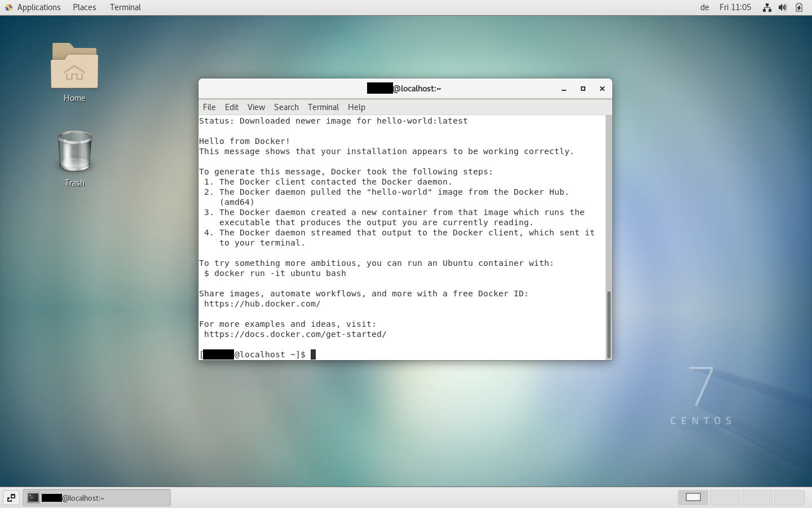The height and width of the screenshot is (508, 812).
Task: Switch to the third workspace
Action: pyautogui.click(x=757, y=497)
